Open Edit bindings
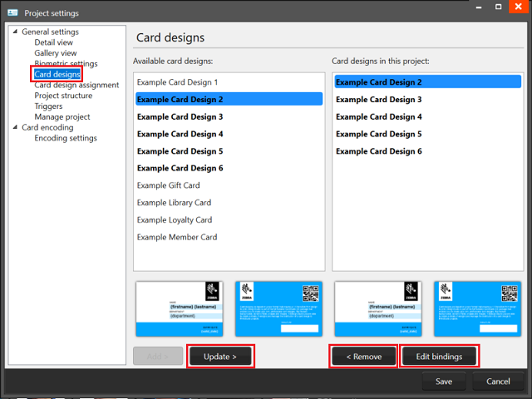 439,357
